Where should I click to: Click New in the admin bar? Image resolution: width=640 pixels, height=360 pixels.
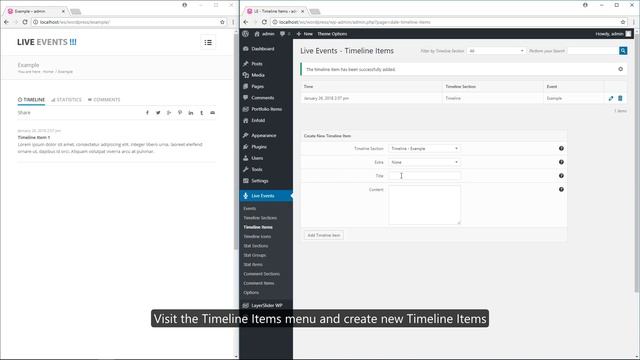coord(304,34)
